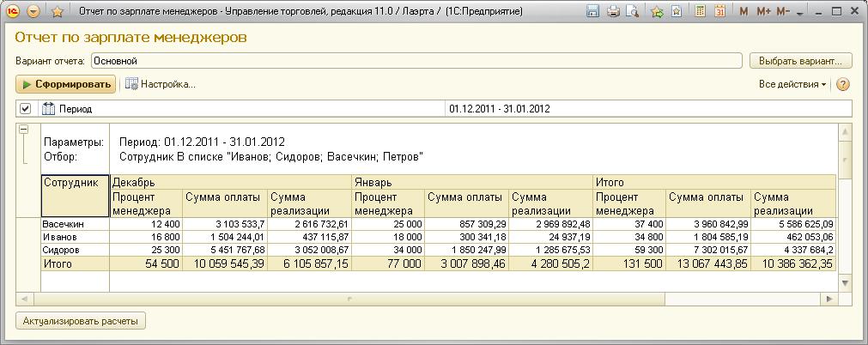The width and height of the screenshot is (868, 345).
Task: Save the report with the floppy disk icon
Action: pos(593,11)
